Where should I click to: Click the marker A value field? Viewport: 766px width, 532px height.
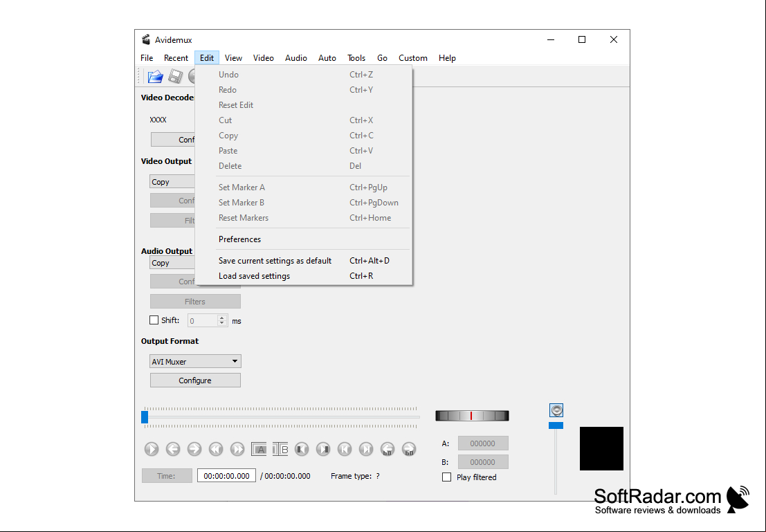click(483, 443)
